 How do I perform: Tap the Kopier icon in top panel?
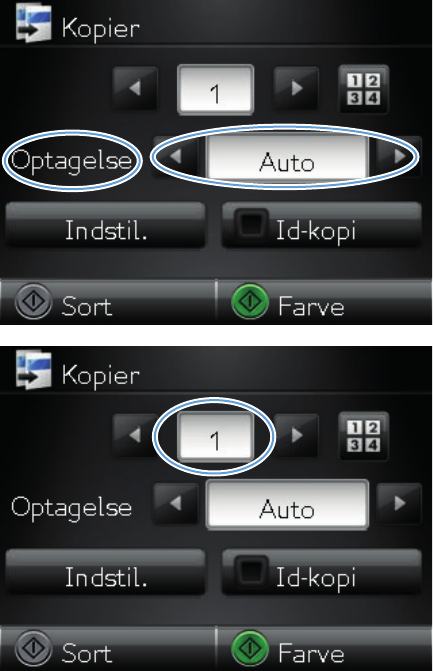tap(34, 25)
